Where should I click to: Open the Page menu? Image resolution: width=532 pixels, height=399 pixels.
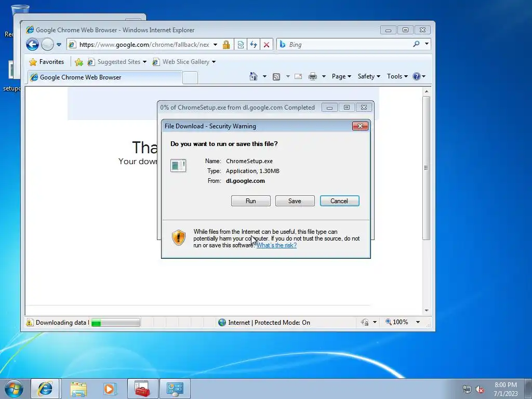(341, 76)
